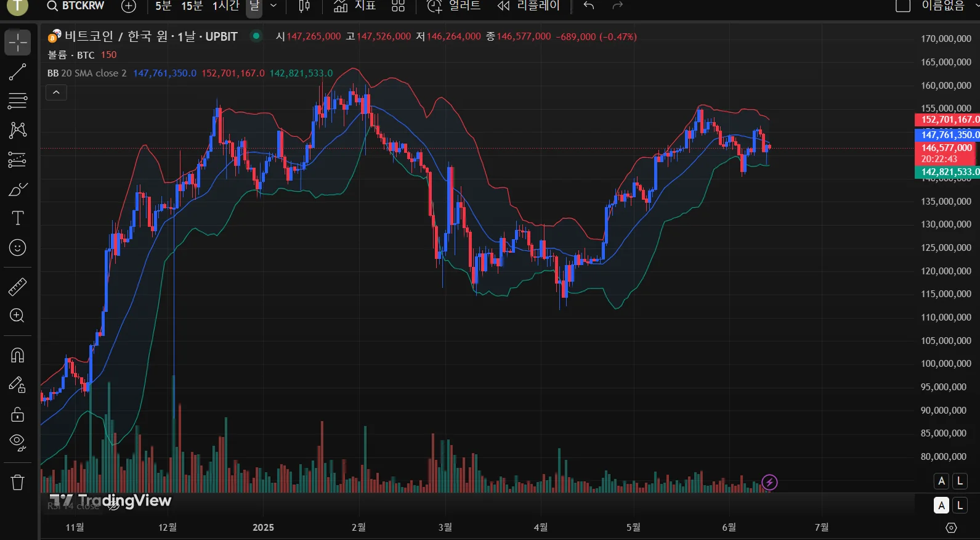This screenshot has height=540, width=980.
Task: Toggle hide all drawings eye icon
Action: [x=17, y=442]
